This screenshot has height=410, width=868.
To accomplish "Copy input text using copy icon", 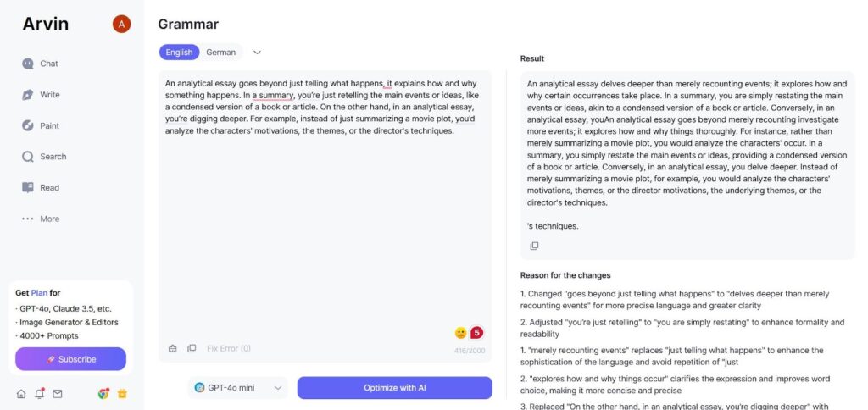I will (192, 348).
